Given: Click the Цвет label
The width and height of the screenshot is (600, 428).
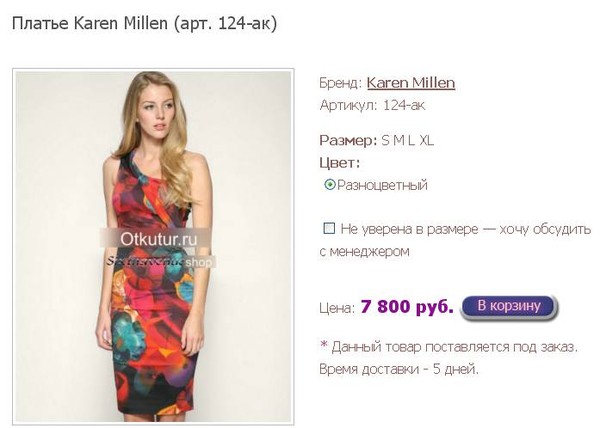Looking at the screenshot, I should pyautogui.click(x=340, y=163).
